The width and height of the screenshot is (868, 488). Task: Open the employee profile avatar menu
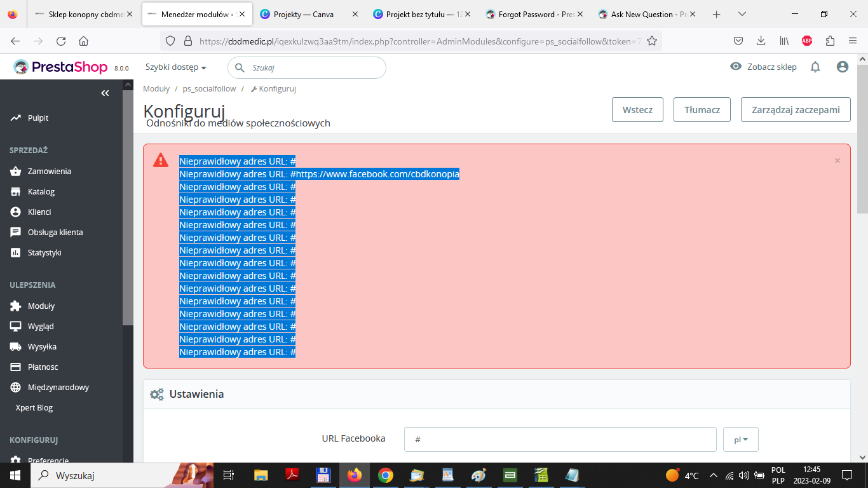(843, 67)
